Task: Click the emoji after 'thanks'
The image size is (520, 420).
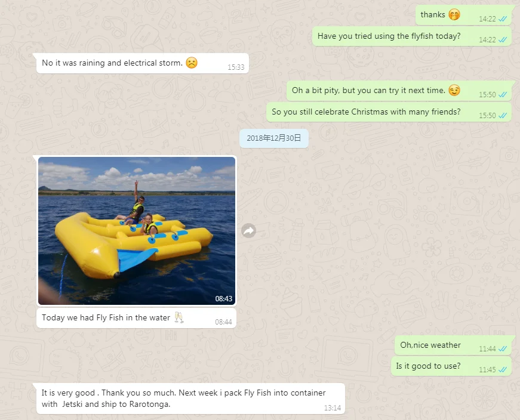Action: pos(454,14)
